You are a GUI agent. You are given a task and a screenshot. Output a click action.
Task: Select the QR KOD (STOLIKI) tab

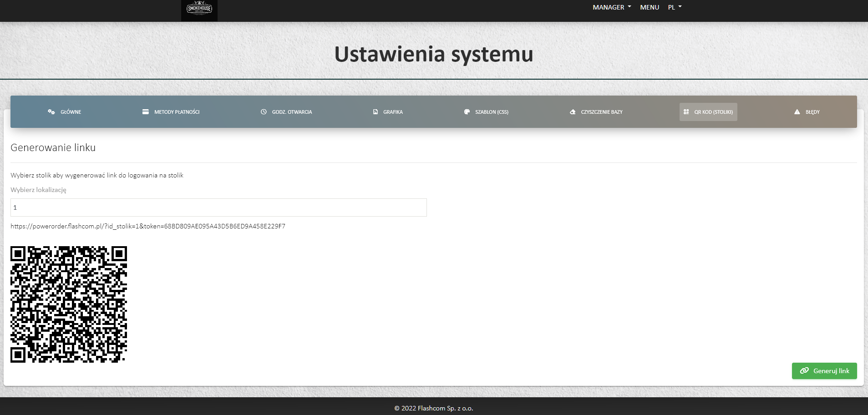(708, 112)
